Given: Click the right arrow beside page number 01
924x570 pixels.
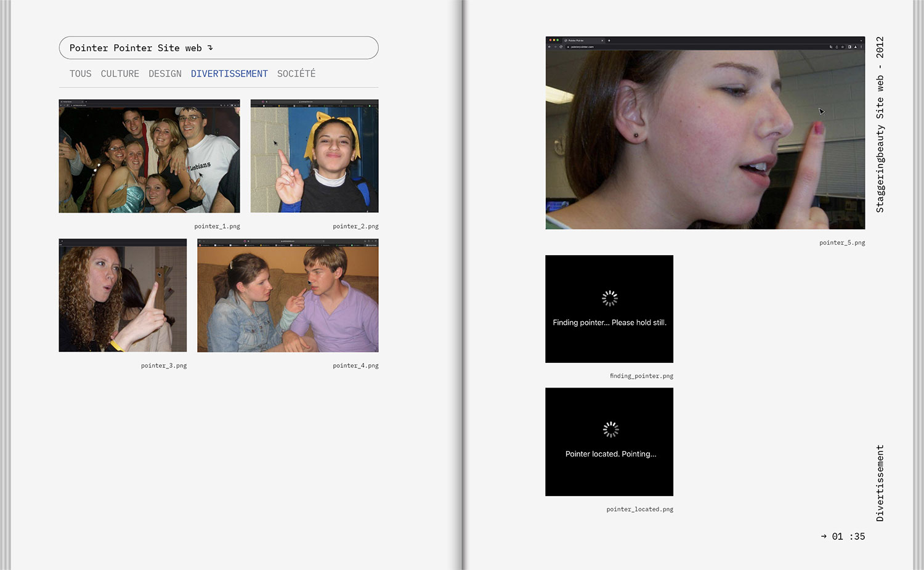Looking at the screenshot, I should coord(824,536).
